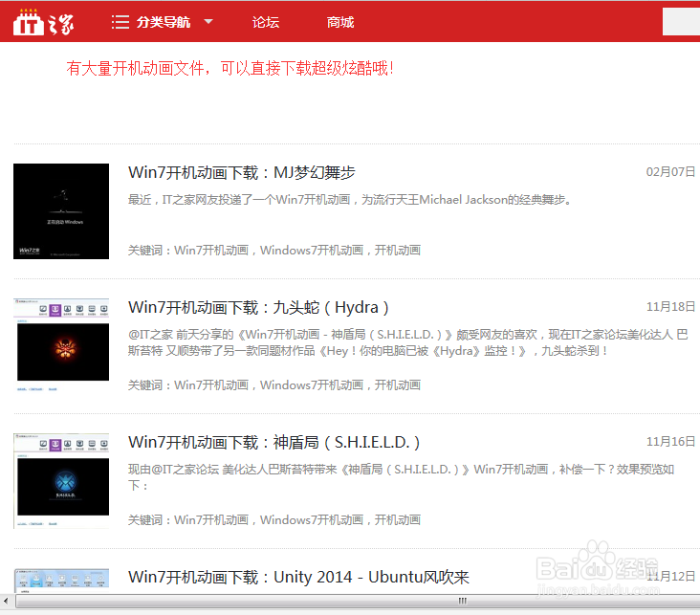
Task: Click the S.H.I.E.L.D. article summary text
Action: [401, 477]
